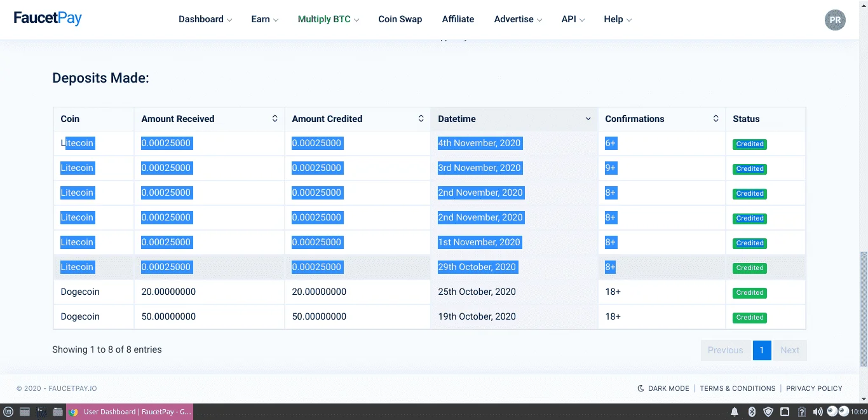Focus the FaucetPay Chrome taskbar window
This screenshot has width=868, height=420.
(130, 412)
